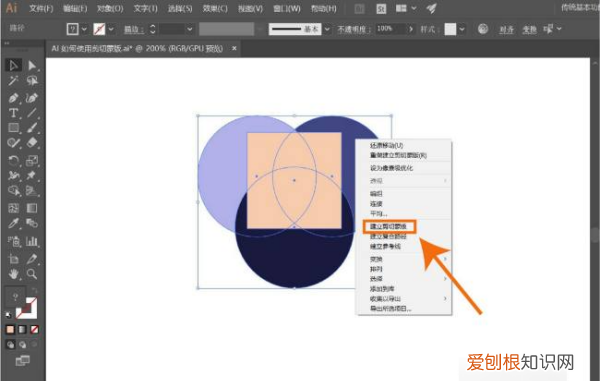Select the Shaper tool
This screenshot has width=600, height=381.
click(13, 143)
